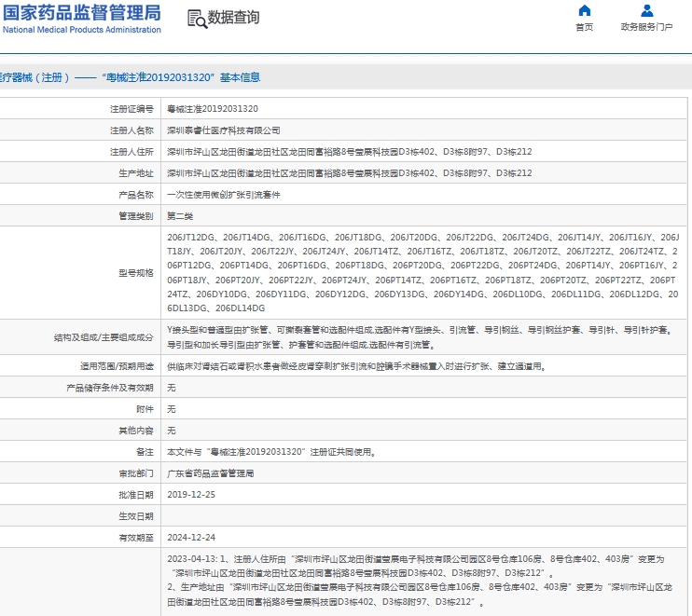The image size is (692, 616).
Task: Click the 数据查询 label
Action: [x=233, y=18]
